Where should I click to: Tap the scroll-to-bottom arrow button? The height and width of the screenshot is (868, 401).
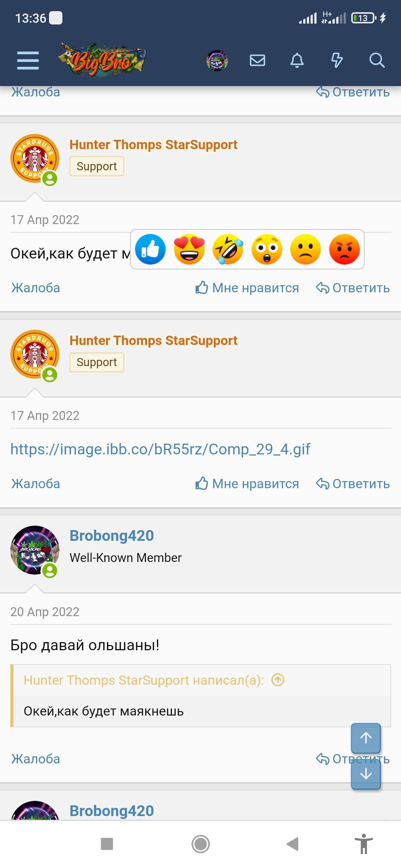pyautogui.click(x=366, y=774)
